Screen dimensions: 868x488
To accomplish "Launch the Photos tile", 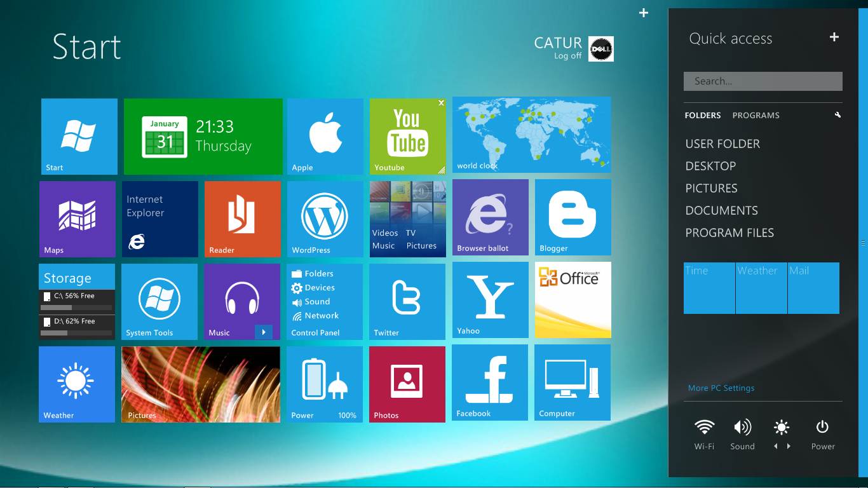I will tap(407, 384).
